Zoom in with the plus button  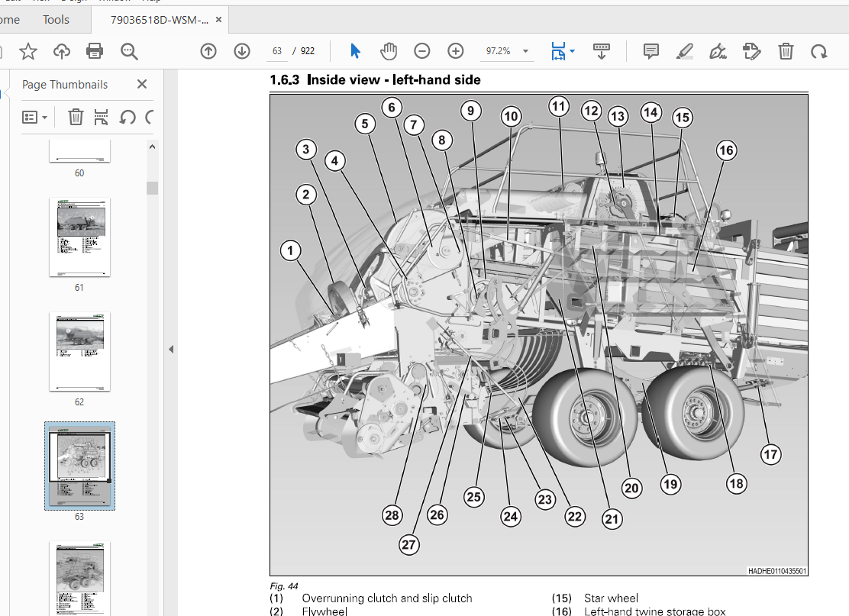(x=456, y=51)
